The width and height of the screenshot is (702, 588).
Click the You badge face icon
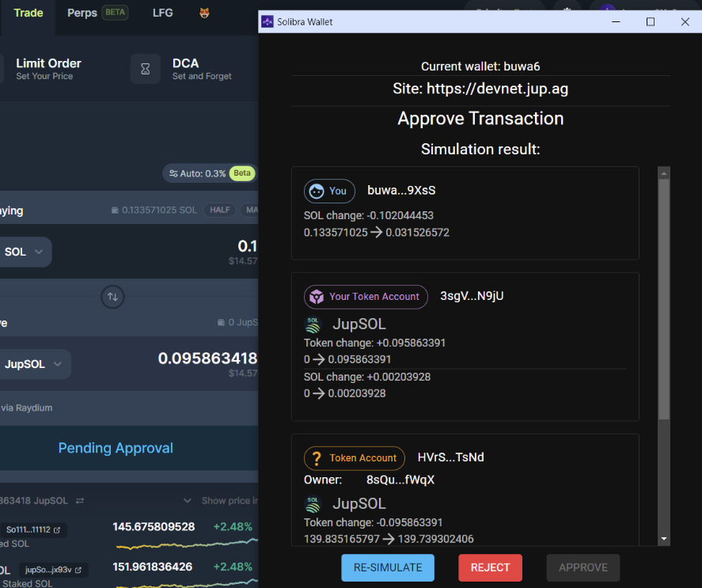317,192
